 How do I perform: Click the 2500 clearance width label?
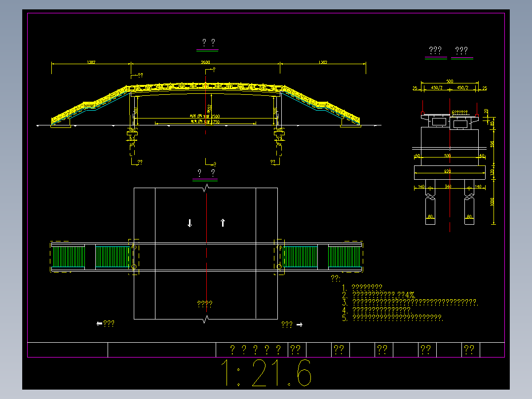(x=205, y=116)
